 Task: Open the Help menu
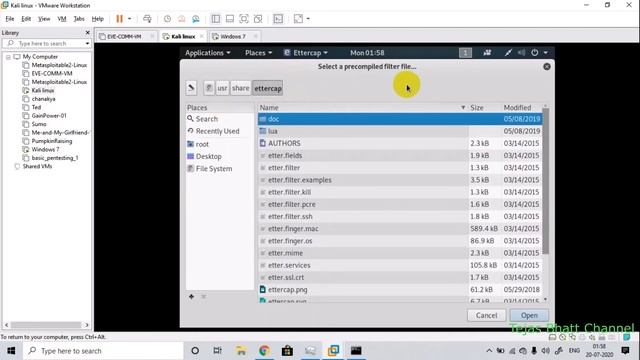[x=98, y=19]
